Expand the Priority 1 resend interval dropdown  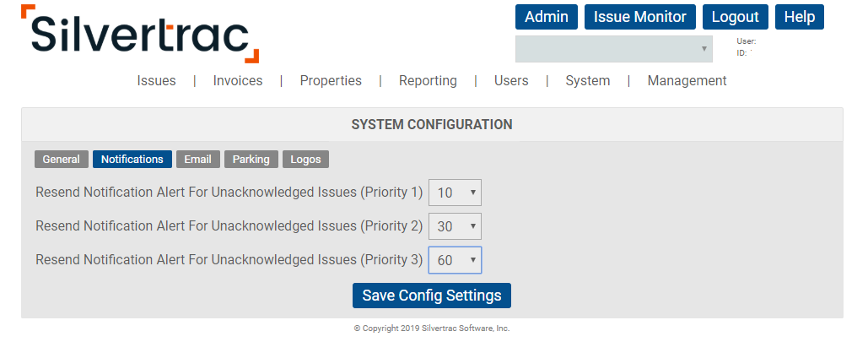pyautogui.click(x=455, y=193)
